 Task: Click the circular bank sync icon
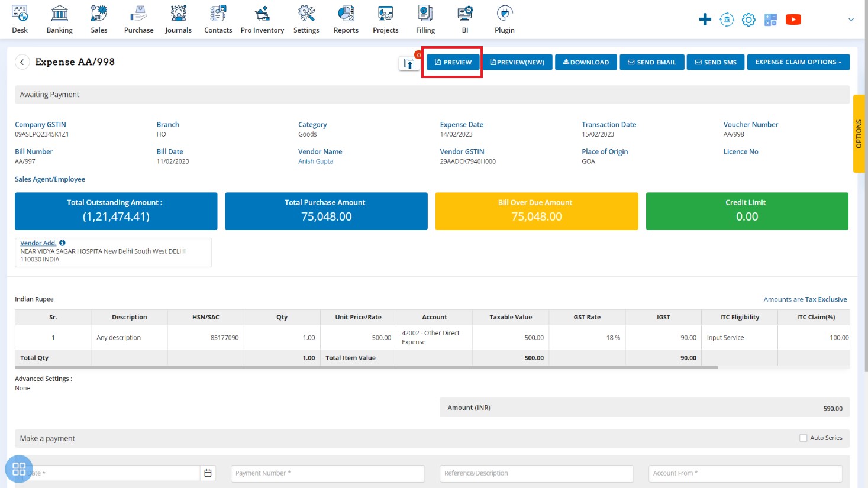pos(727,20)
